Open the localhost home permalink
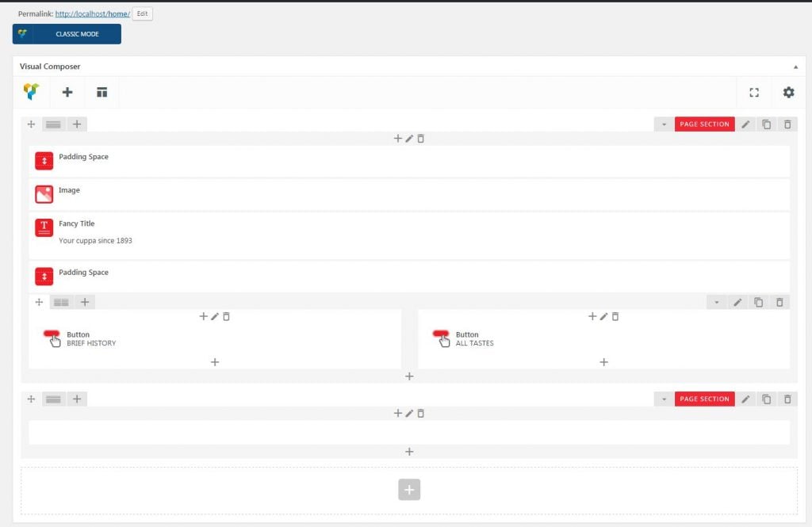The image size is (812, 527). pos(92,14)
